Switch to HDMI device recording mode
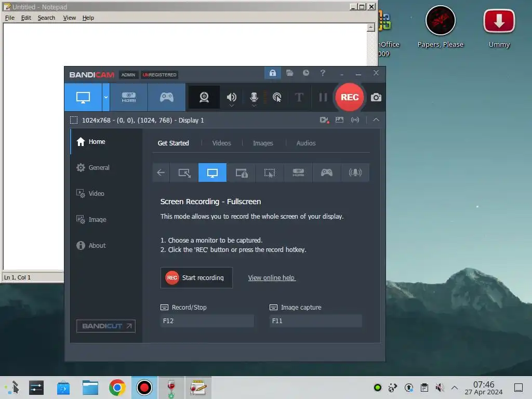The width and height of the screenshot is (532, 399). point(129,97)
